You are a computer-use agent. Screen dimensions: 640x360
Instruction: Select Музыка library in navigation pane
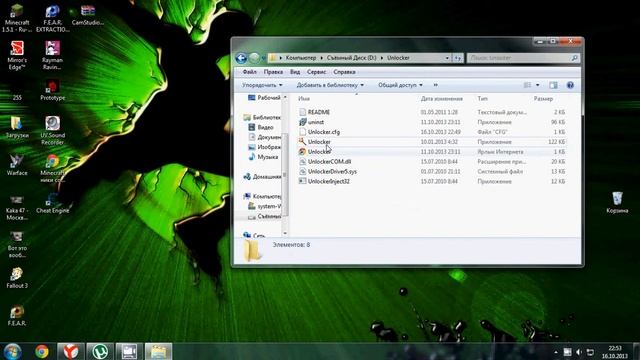pyautogui.click(x=263, y=157)
